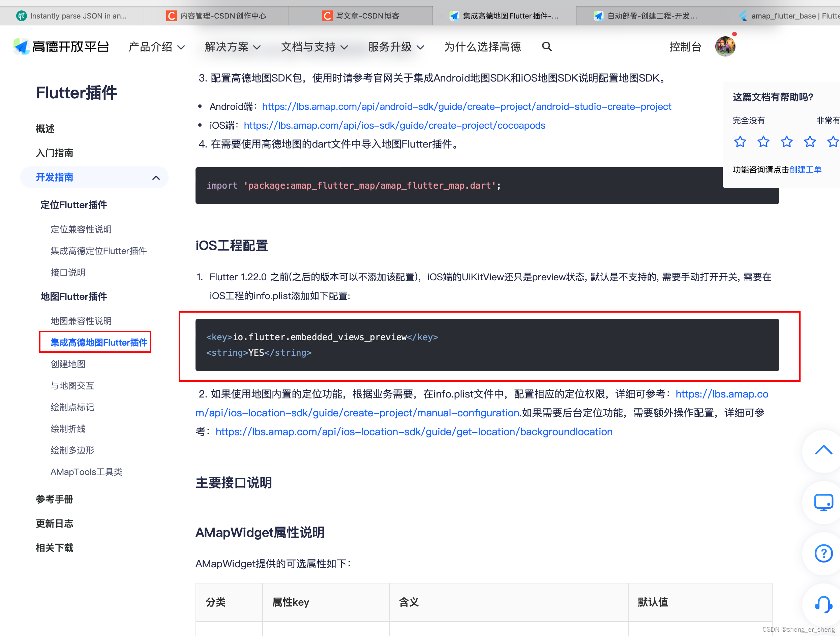The height and width of the screenshot is (636, 840).
Task: Rate the document two stars
Action: (x=763, y=141)
